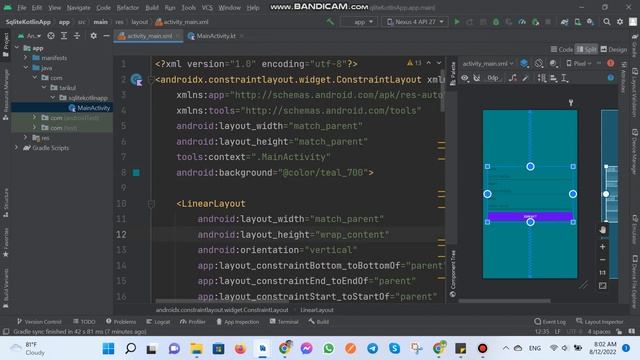Toggle design view options eye icon
640x360 pixels.
pyautogui.click(x=465, y=78)
